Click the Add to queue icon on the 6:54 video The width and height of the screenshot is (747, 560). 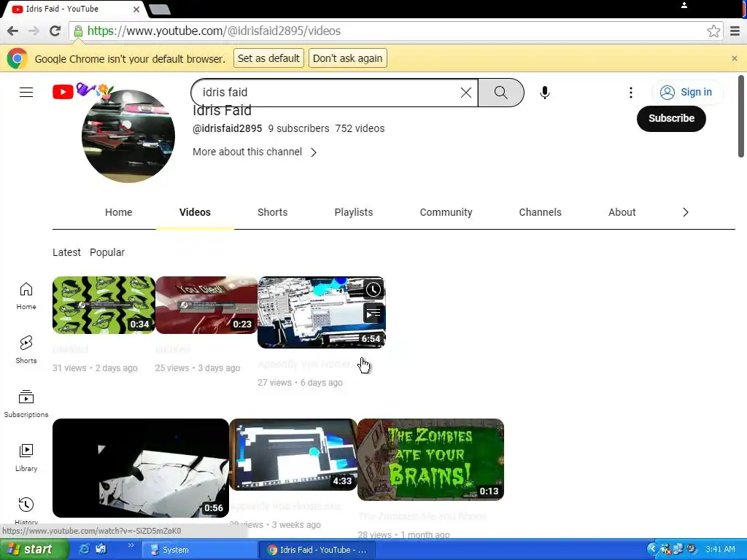[373, 313]
